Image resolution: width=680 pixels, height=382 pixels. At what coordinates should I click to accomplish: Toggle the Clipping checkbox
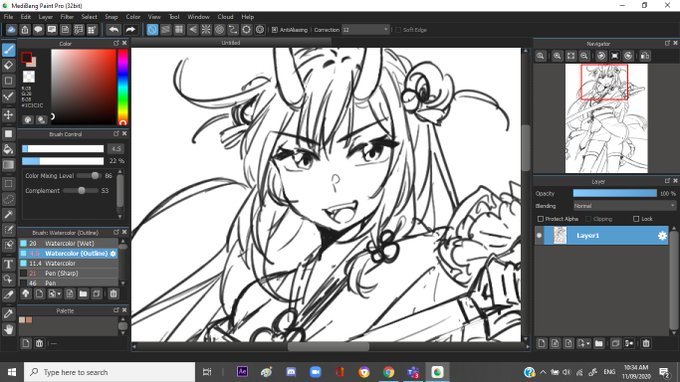tap(588, 219)
